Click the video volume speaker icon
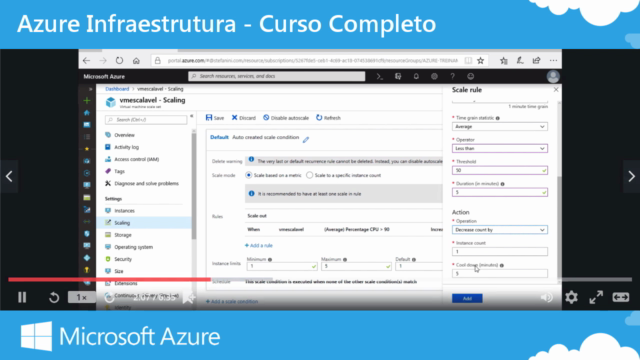This screenshot has width=640, height=360. click(x=546, y=297)
